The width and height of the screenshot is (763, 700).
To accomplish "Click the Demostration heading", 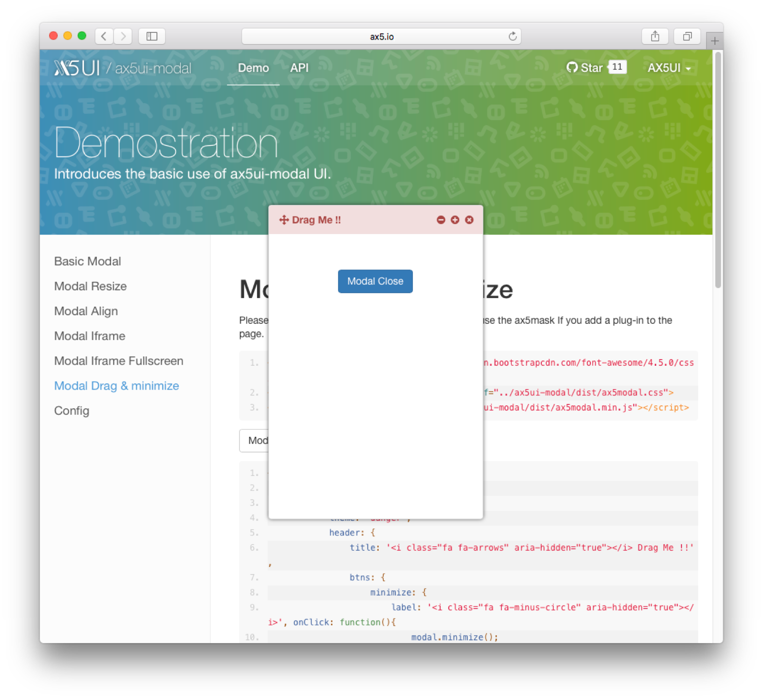I will [166, 142].
